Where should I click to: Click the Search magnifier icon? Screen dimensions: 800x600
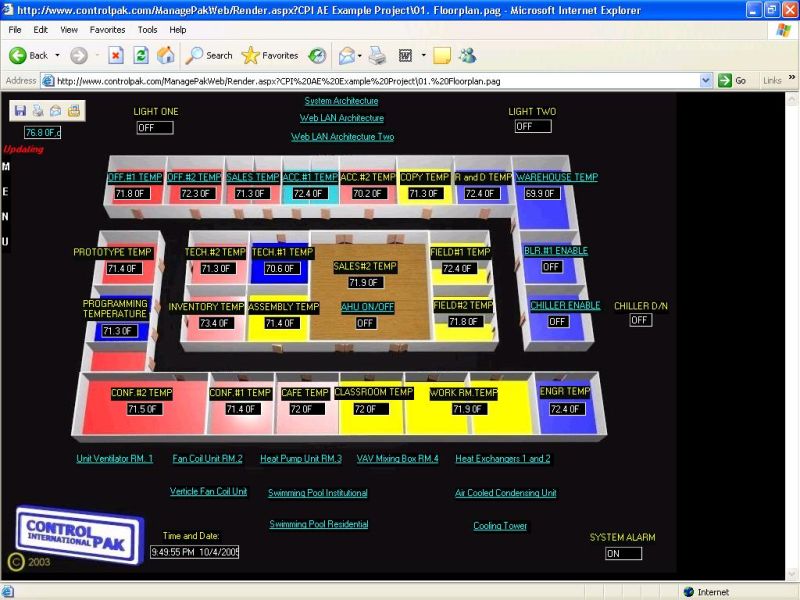[x=194, y=55]
